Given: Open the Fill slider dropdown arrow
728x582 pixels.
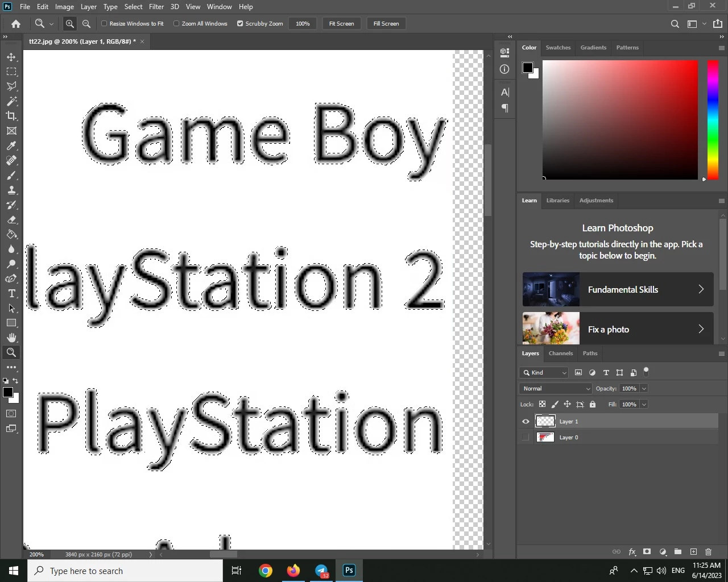Looking at the screenshot, I should tap(644, 404).
